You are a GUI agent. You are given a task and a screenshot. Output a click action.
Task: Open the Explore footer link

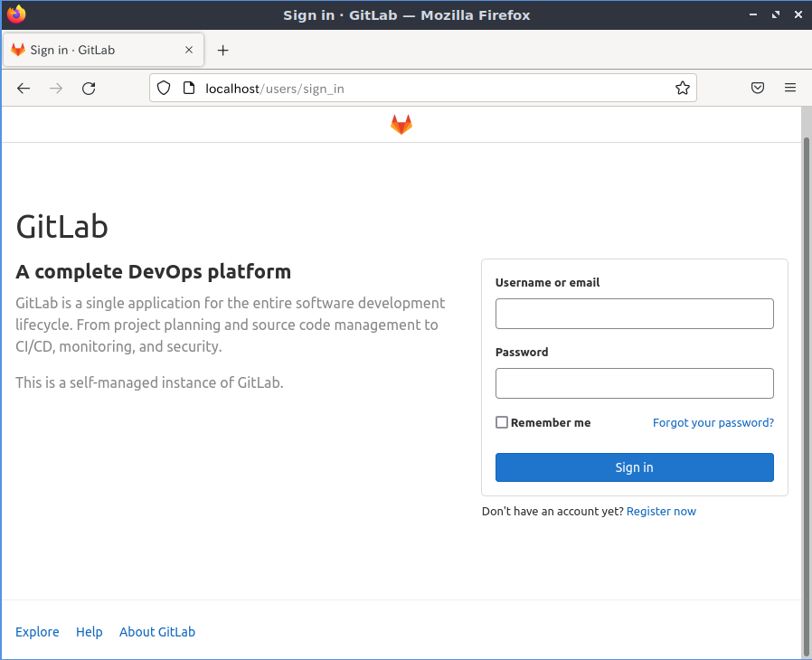[x=37, y=632]
